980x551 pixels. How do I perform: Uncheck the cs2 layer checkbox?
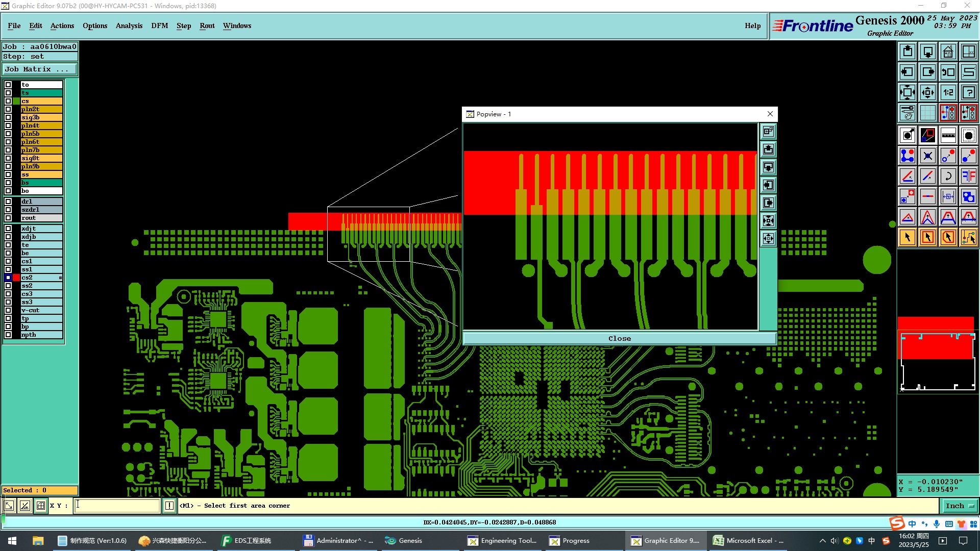click(8, 278)
